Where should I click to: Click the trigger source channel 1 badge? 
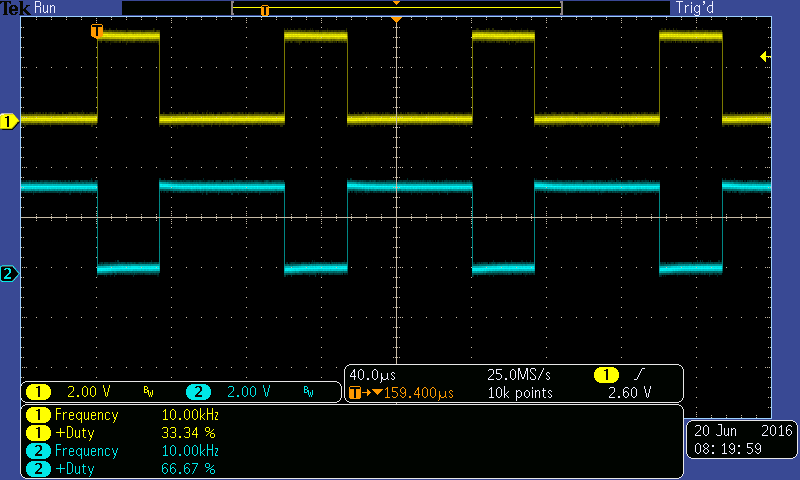pos(606,375)
